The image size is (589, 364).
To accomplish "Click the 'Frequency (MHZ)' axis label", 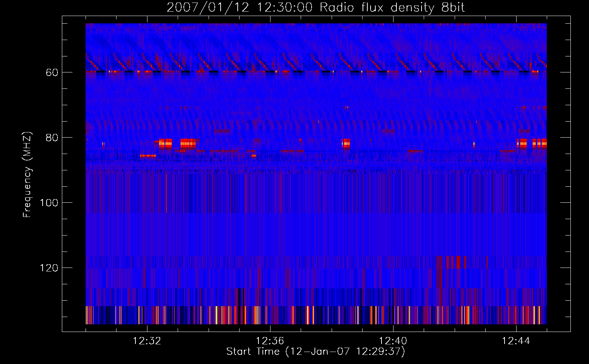I will [27, 174].
